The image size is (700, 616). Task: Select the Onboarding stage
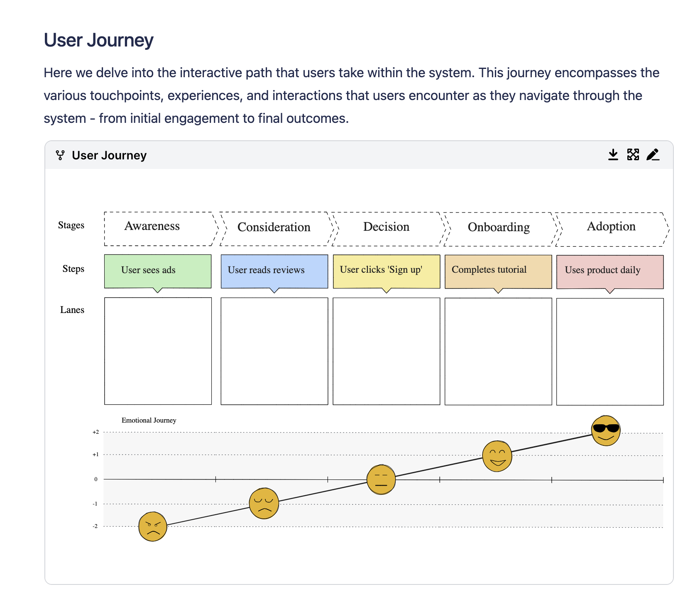pos(499,229)
